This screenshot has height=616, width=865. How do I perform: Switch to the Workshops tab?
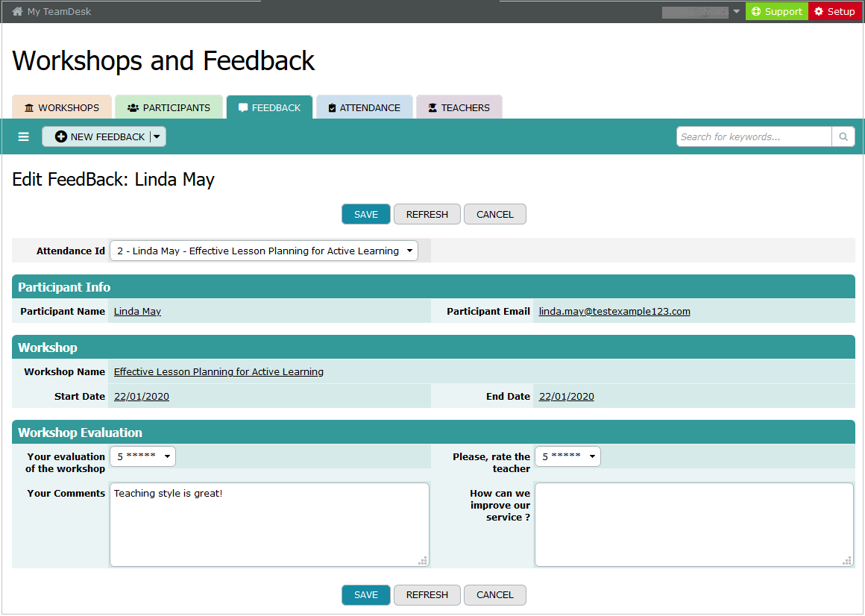[x=62, y=107]
